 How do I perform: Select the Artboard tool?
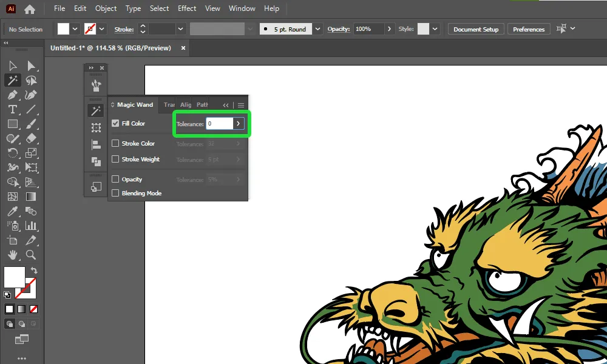pos(12,240)
